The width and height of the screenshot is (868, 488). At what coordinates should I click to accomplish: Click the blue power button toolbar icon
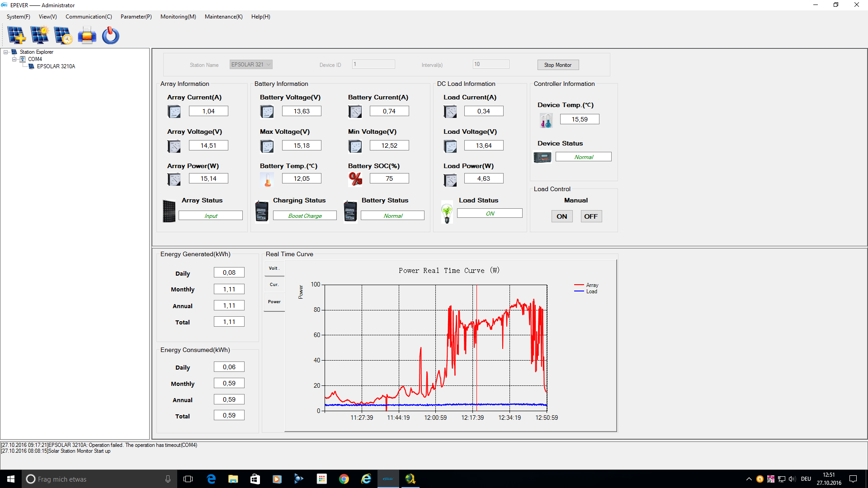pyautogui.click(x=110, y=35)
